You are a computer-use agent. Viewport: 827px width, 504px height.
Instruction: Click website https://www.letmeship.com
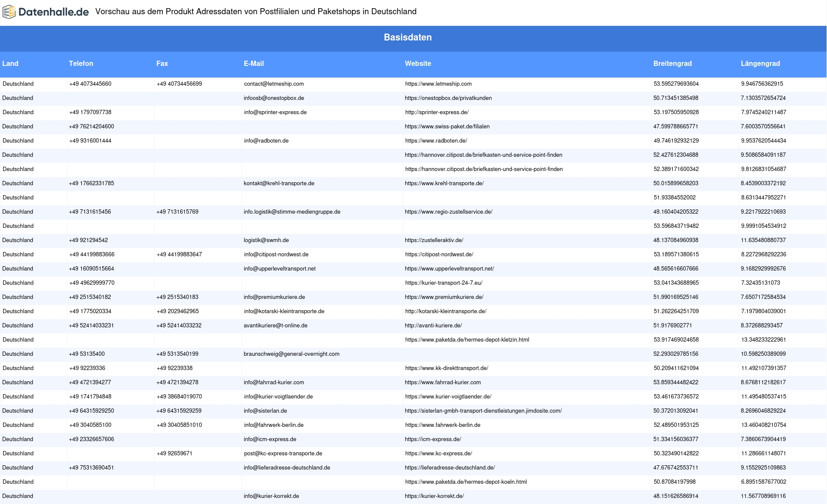(438, 84)
